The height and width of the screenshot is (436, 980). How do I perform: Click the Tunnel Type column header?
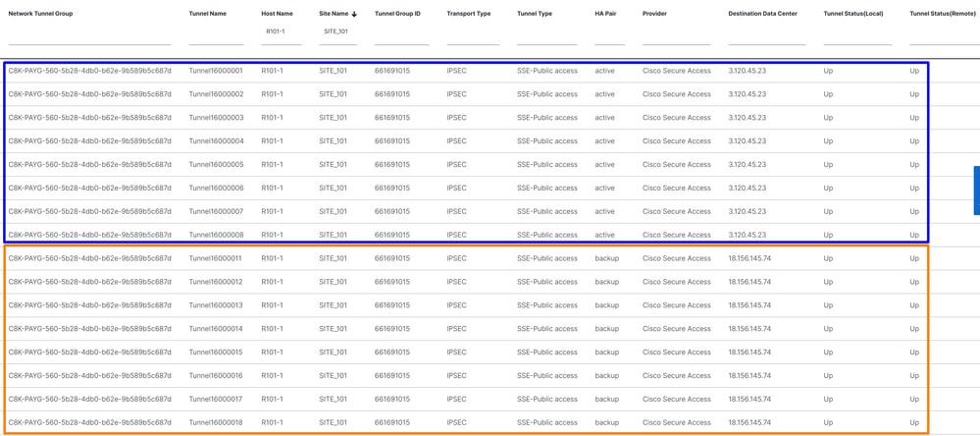coord(535,14)
